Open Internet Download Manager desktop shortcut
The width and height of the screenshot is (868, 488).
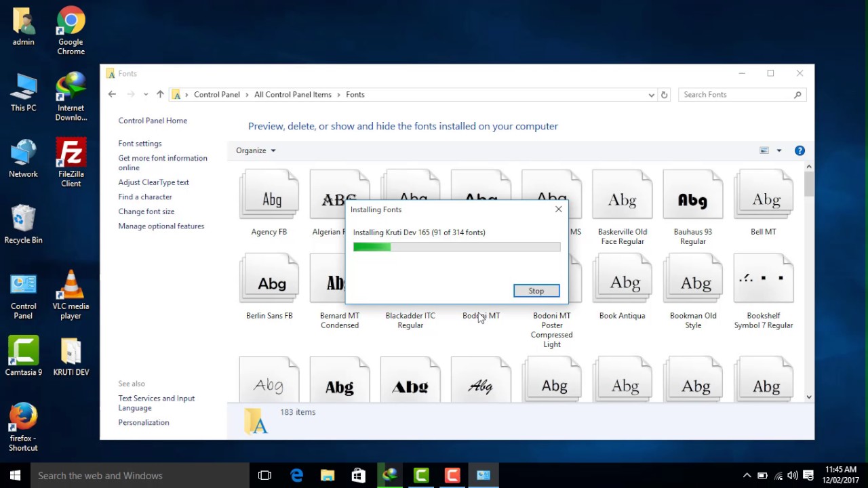pyautogui.click(x=71, y=97)
